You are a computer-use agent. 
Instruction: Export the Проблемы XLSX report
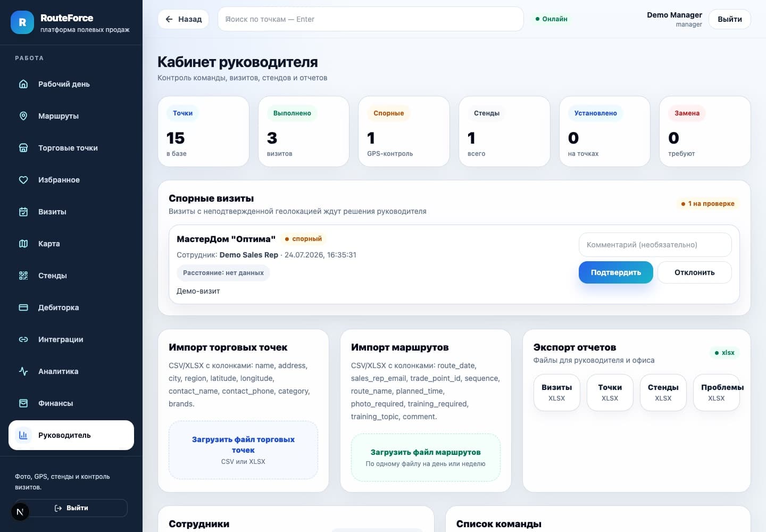click(717, 393)
